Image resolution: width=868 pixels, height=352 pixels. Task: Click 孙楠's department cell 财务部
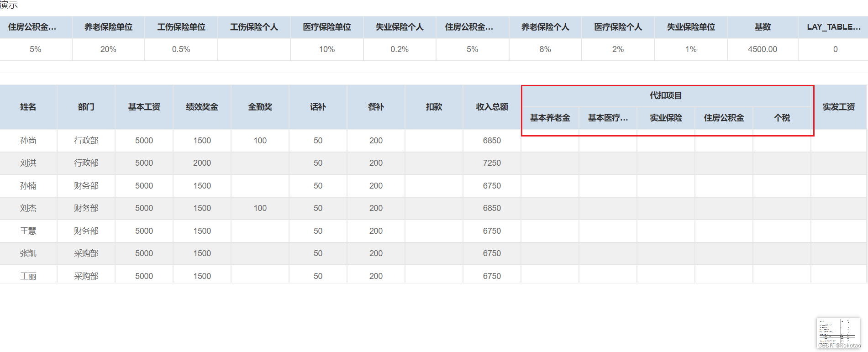86,186
